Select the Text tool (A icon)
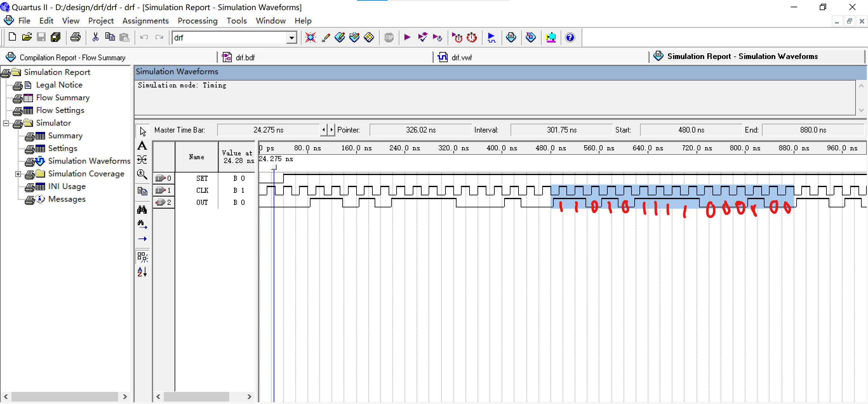Viewport: 868px width, 404px height. coord(142,146)
